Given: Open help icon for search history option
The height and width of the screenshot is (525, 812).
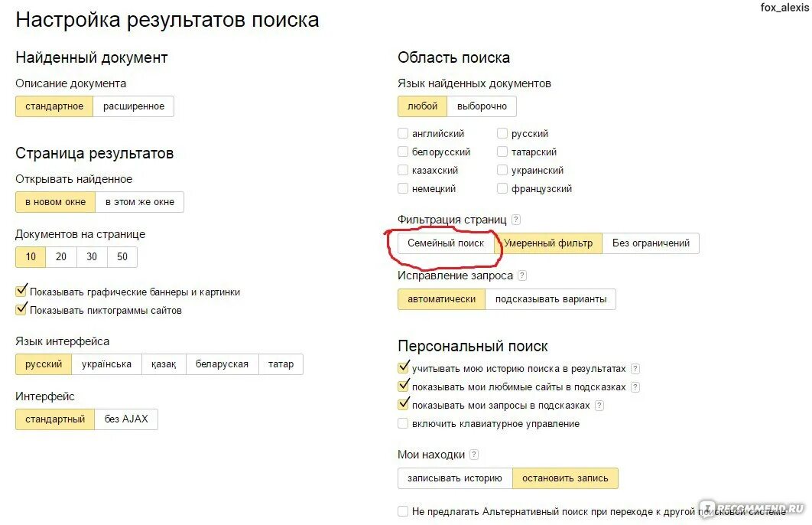Looking at the screenshot, I should coord(635,368).
